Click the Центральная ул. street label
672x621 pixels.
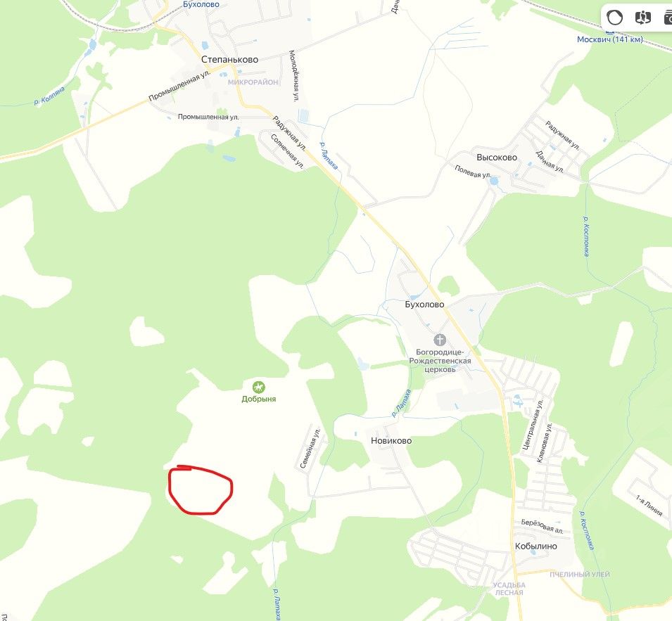pos(532,424)
